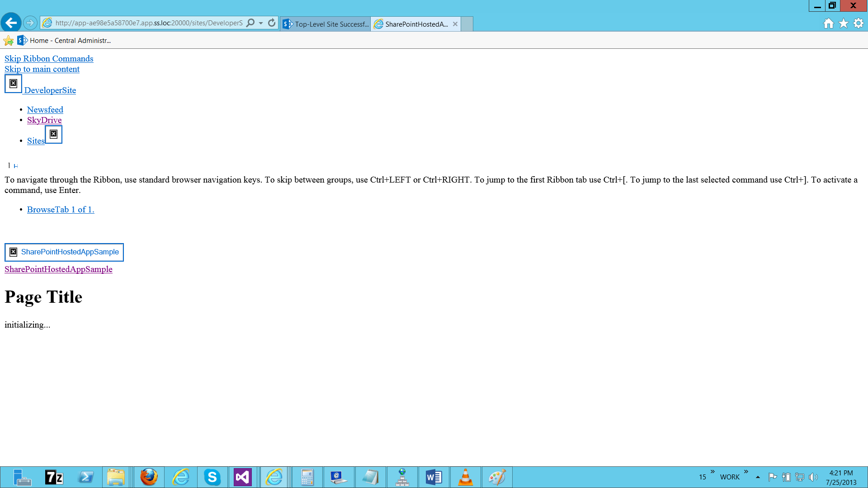The width and height of the screenshot is (868, 488).
Task: Refresh the page with reload icon
Action: pyautogui.click(x=271, y=23)
